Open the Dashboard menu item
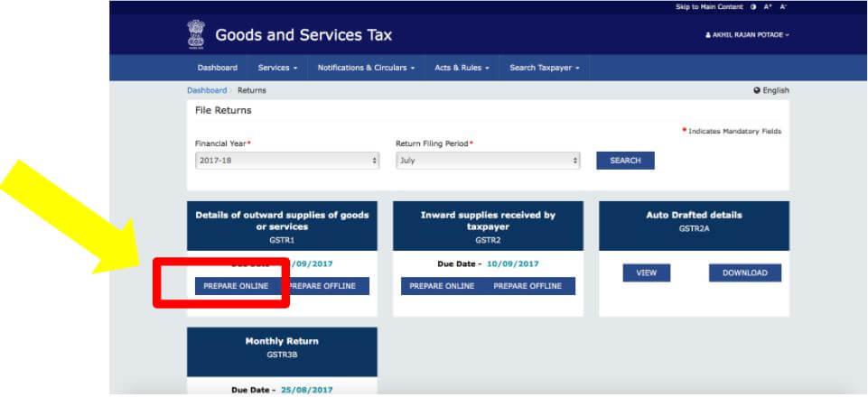Viewport: 868px width, 397px height. 218,68
